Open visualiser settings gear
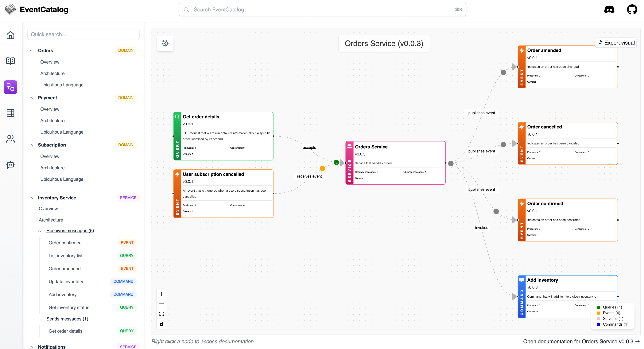The width and height of the screenshot is (644, 349). (x=165, y=43)
